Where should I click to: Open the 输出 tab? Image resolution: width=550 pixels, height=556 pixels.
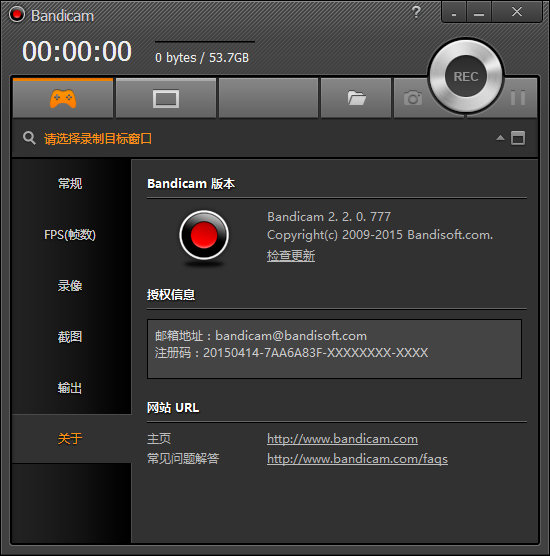[x=70, y=388]
